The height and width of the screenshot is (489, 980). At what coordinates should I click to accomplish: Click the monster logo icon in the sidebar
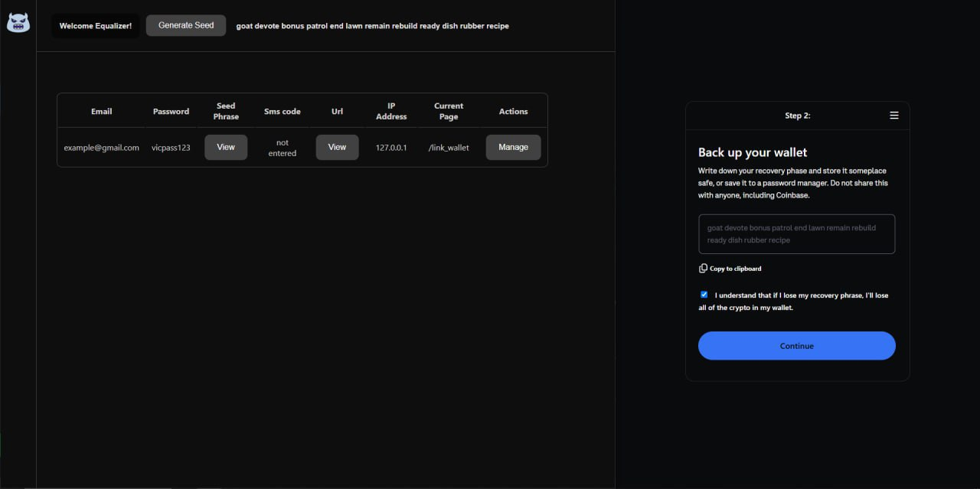coord(18,23)
